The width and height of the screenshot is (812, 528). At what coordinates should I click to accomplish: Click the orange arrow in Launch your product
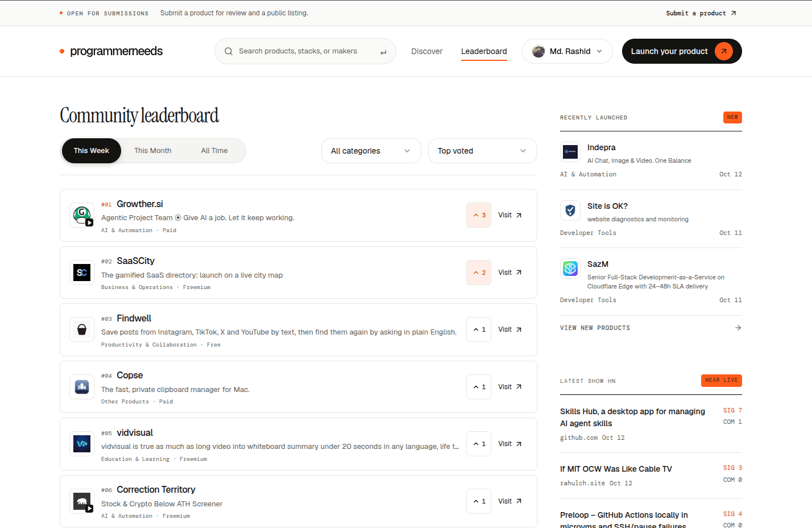[x=724, y=51]
